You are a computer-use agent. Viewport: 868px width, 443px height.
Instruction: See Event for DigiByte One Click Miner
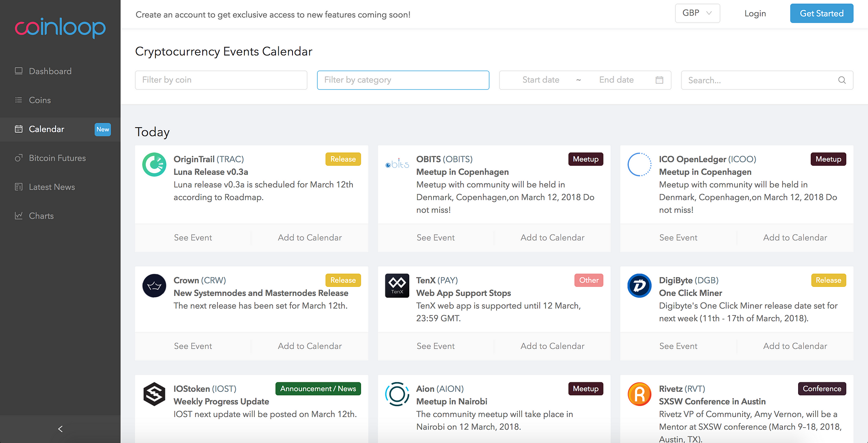click(x=678, y=346)
